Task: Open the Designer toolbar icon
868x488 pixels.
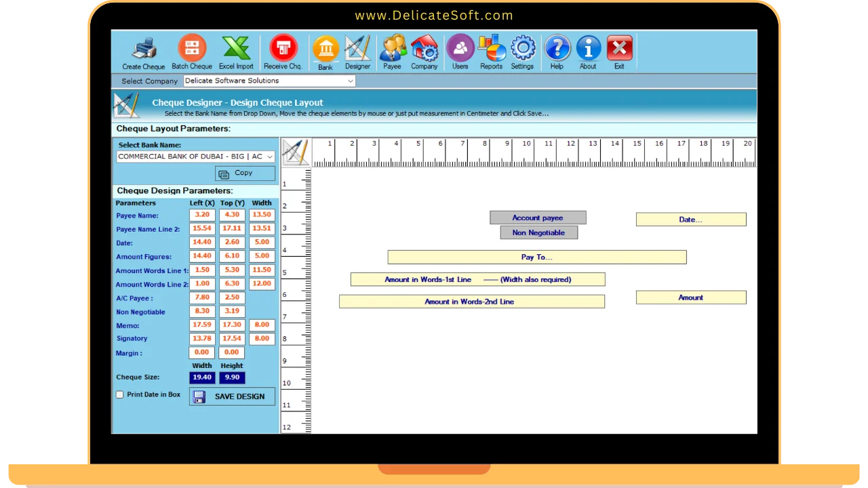Action: [357, 53]
